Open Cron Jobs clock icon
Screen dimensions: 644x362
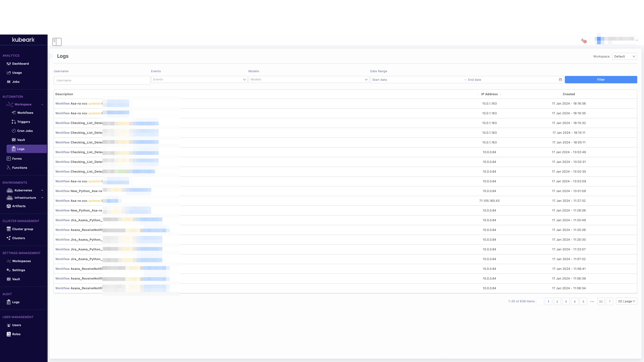click(x=14, y=131)
